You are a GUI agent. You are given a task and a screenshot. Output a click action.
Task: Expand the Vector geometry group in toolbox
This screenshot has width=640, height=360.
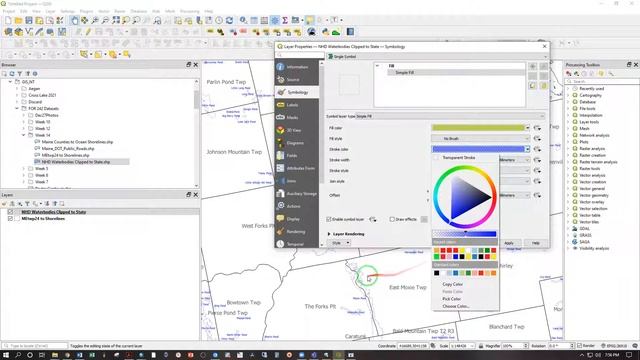(x=568, y=195)
